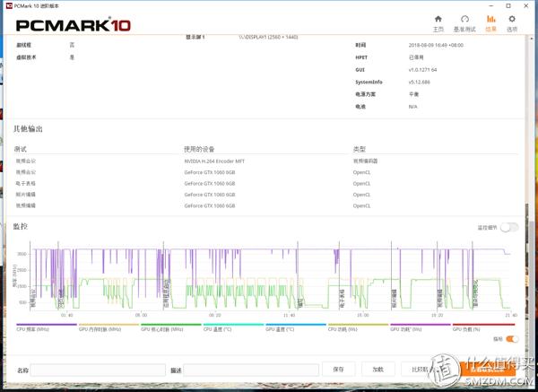Click the 其他输出 section heading
Viewport: 538px width, 392px height.
(x=28, y=129)
